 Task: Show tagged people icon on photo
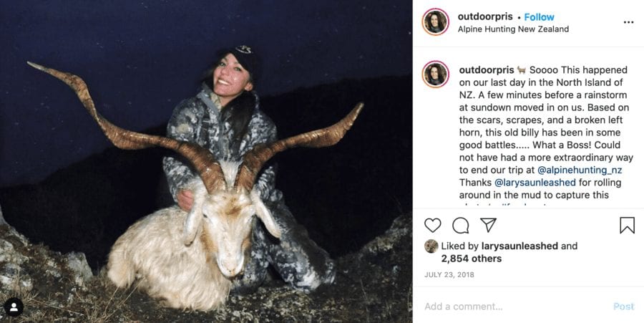click(x=14, y=307)
